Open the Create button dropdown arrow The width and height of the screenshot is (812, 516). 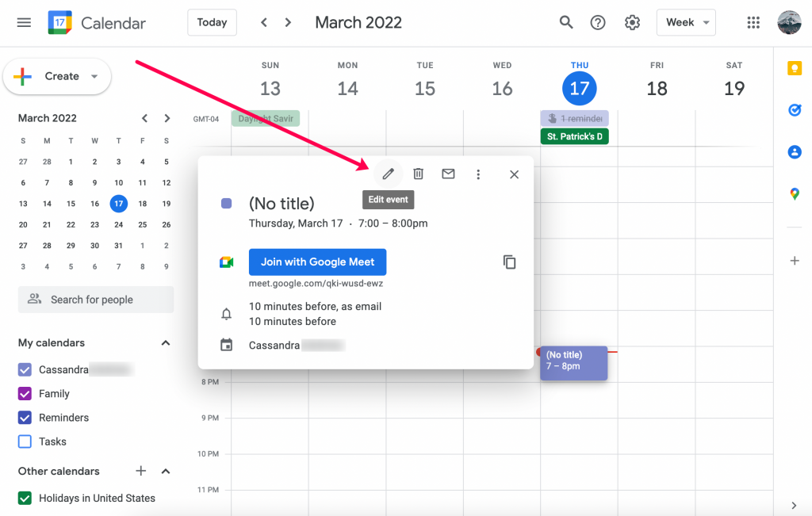point(94,76)
